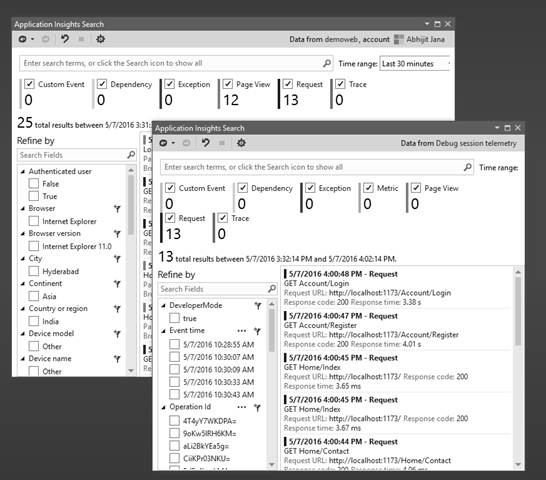Toggle Custom Event checkbox in back window
This screenshot has width=546, height=480.
29,84
